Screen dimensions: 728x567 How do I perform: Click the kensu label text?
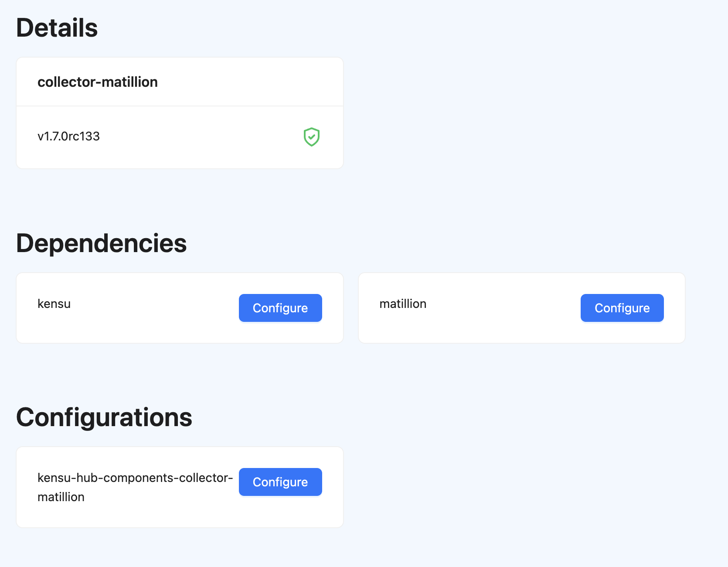[x=54, y=304]
